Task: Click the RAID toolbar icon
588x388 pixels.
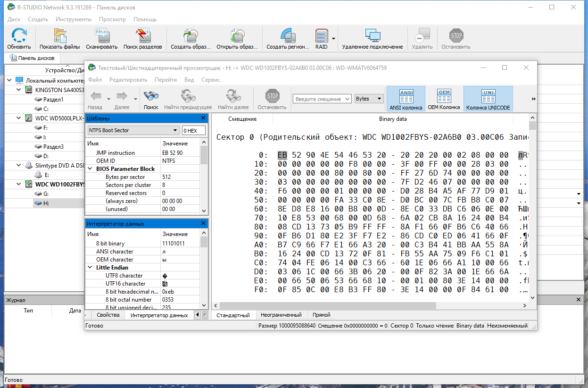Action: click(x=322, y=35)
